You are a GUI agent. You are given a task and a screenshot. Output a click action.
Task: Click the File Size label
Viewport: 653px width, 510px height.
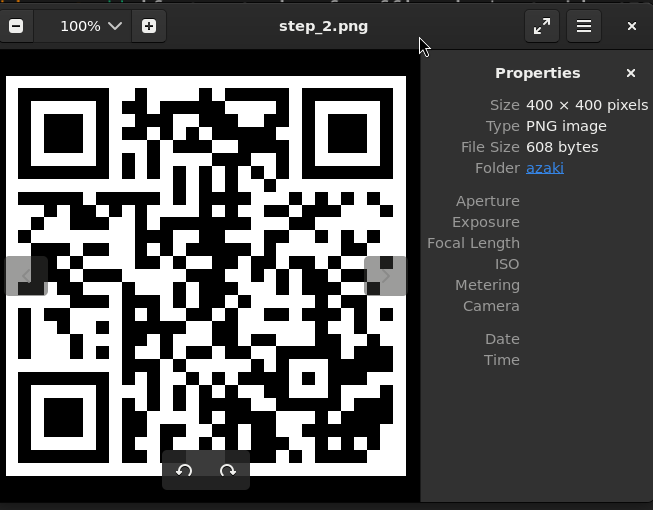click(490, 147)
